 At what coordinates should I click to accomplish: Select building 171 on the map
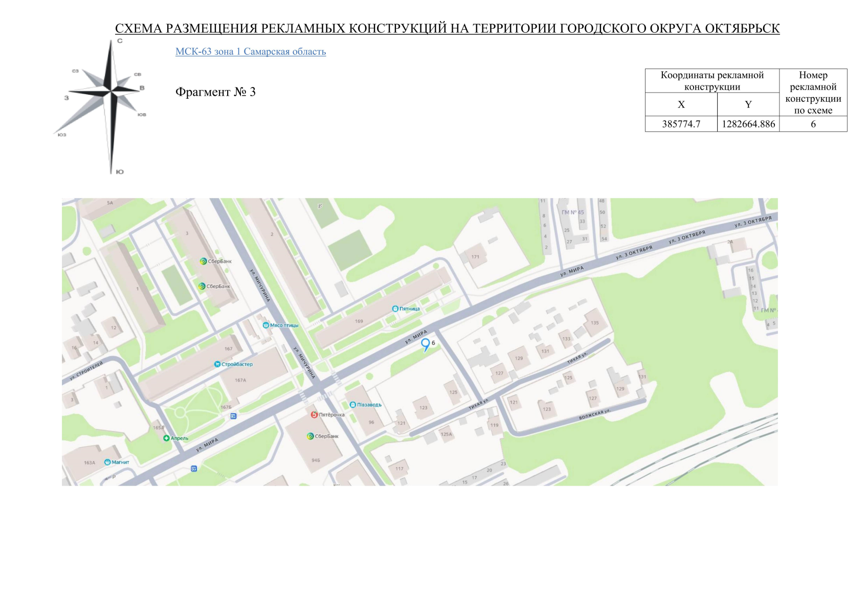475,256
